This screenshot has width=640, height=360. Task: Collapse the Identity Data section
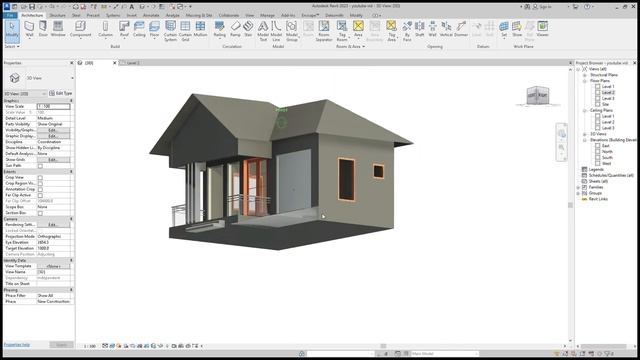click(x=71, y=260)
